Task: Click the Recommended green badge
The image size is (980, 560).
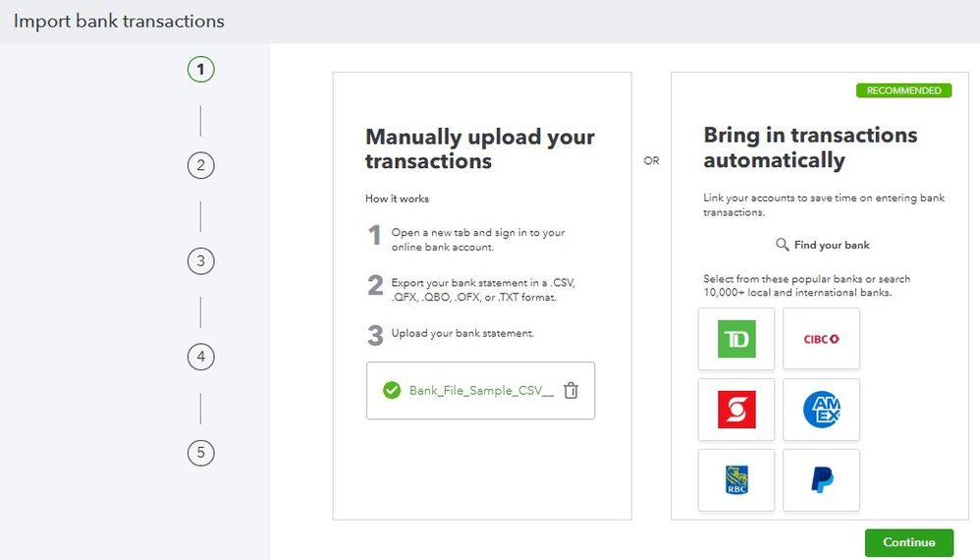Action: click(x=903, y=90)
